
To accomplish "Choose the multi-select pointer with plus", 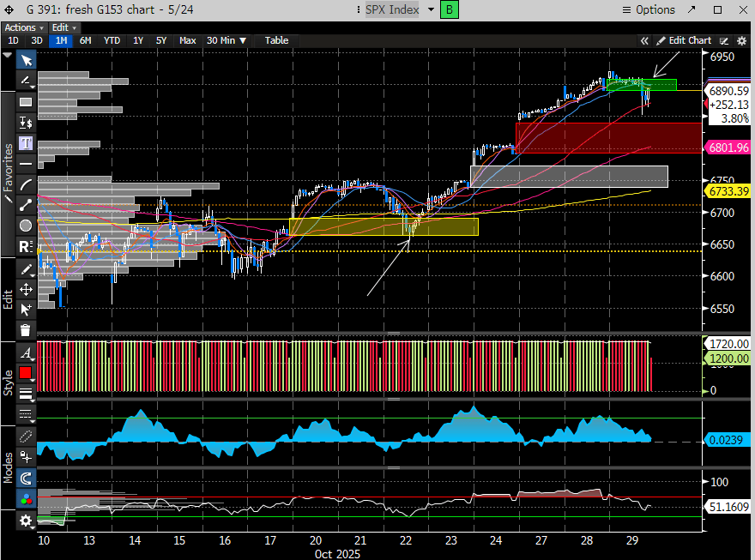I will coord(26,310).
